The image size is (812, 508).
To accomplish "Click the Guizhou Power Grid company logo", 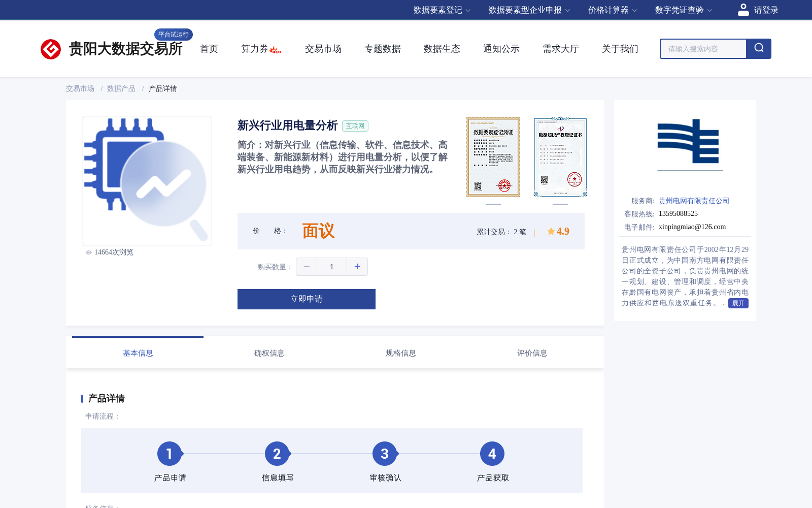I will (x=690, y=144).
